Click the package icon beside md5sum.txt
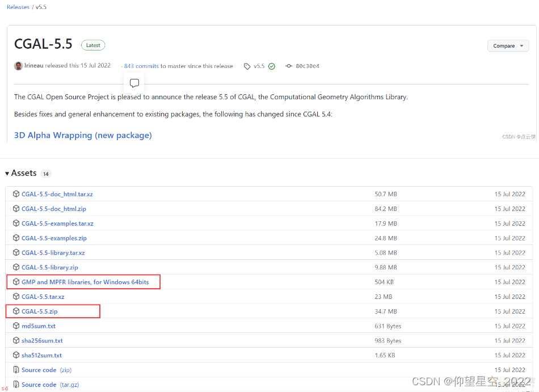The image size is (539, 392). pyautogui.click(x=16, y=326)
